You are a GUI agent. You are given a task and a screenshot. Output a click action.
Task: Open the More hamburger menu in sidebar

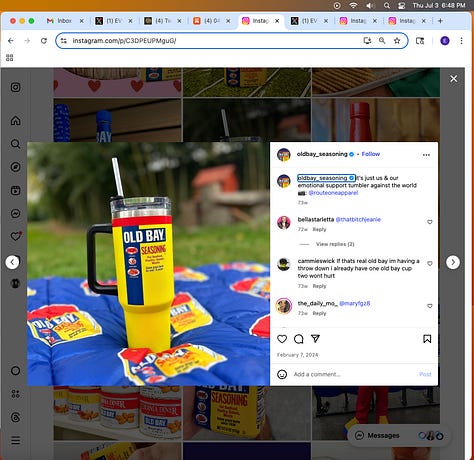[x=15, y=440]
